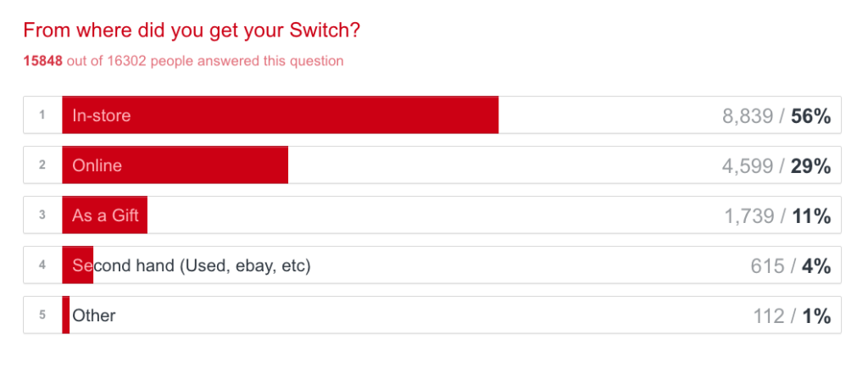
Task: Click the 56% percentage value
Action: (x=810, y=116)
